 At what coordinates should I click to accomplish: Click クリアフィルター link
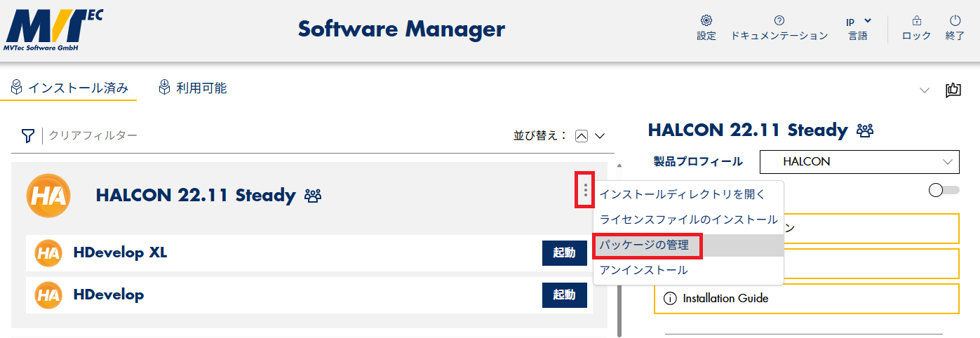point(93,135)
